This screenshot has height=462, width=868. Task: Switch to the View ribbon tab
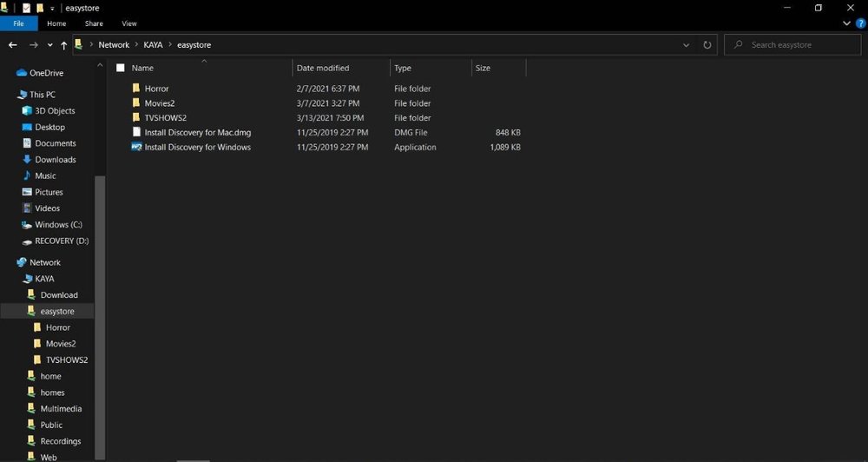[x=129, y=23]
